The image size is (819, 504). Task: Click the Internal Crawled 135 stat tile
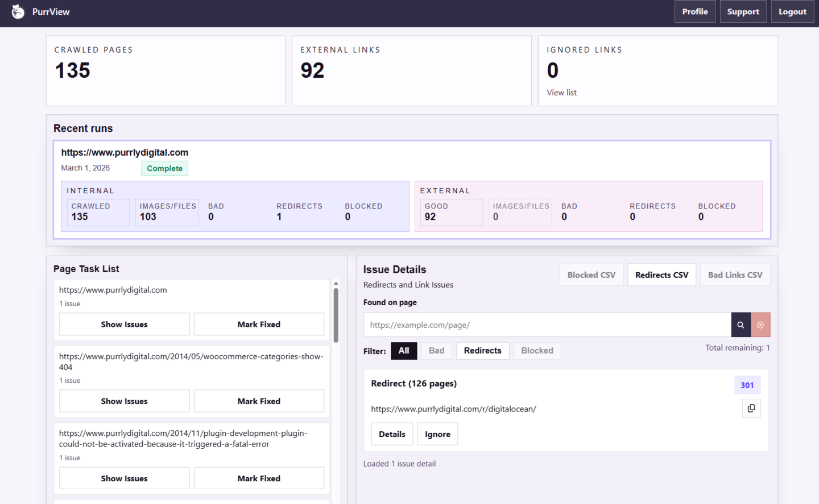click(98, 212)
